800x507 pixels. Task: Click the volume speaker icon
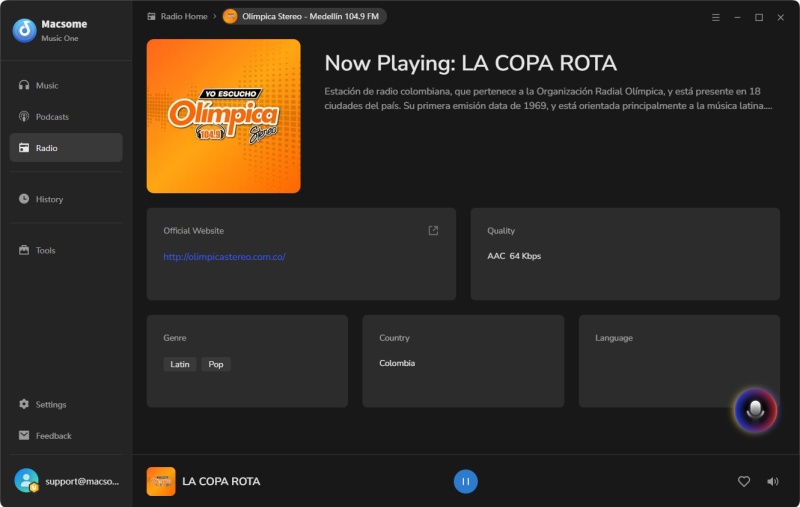pos(773,481)
